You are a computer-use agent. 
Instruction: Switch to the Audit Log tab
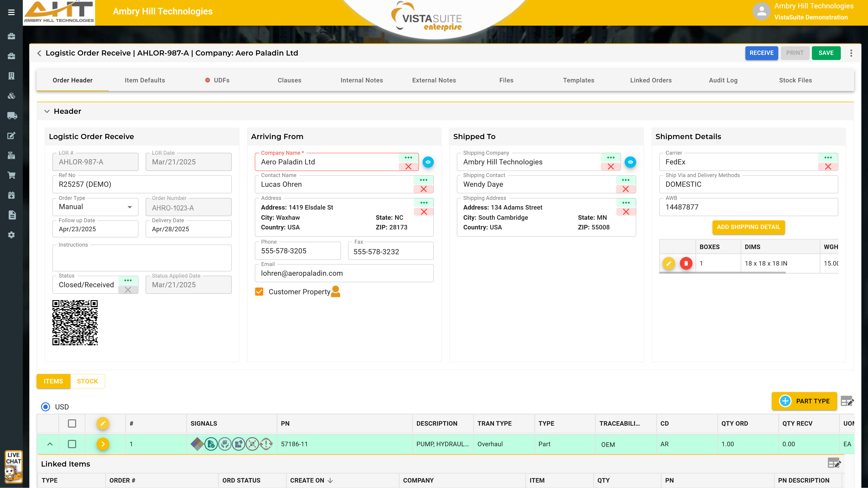(723, 80)
